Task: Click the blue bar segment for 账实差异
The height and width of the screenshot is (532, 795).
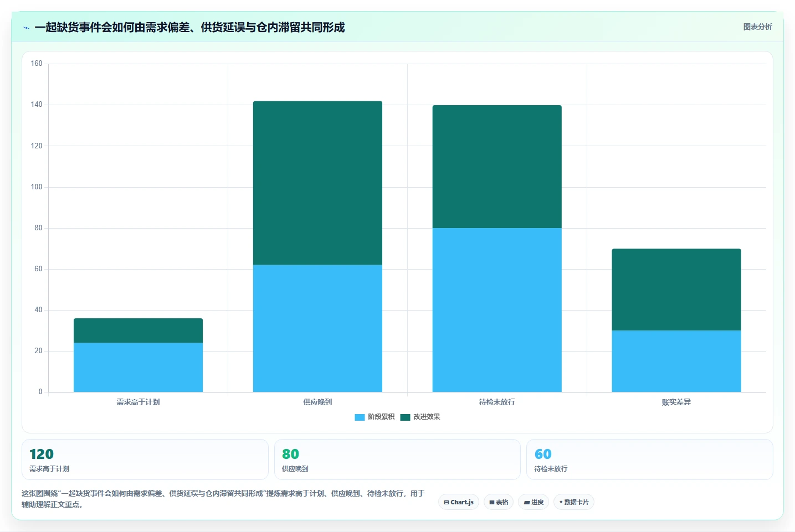Action: click(676, 361)
